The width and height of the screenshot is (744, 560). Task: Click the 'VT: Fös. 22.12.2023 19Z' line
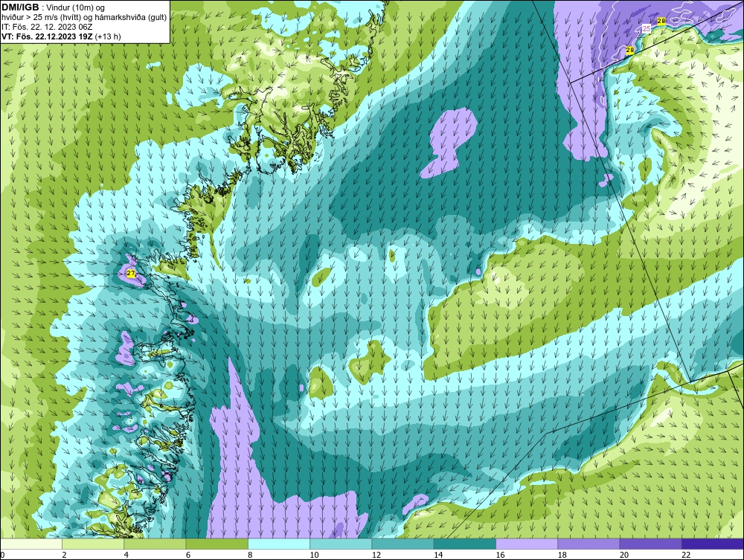tap(47, 36)
